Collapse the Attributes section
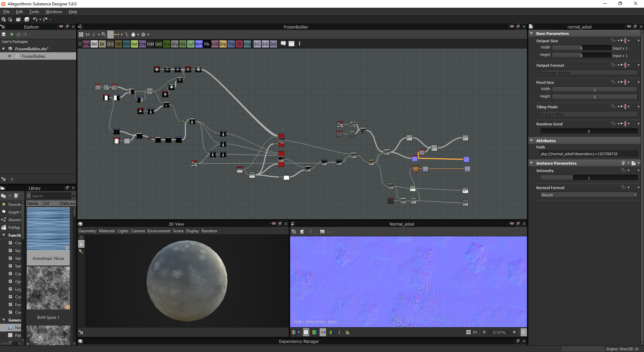This screenshot has height=352, width=644. 532,141
